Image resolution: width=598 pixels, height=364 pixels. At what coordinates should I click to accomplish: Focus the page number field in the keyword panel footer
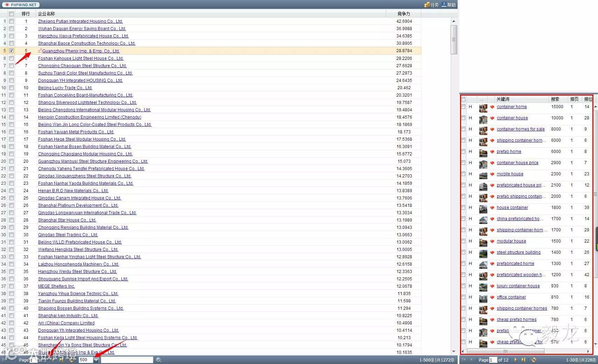pos(493,360)
